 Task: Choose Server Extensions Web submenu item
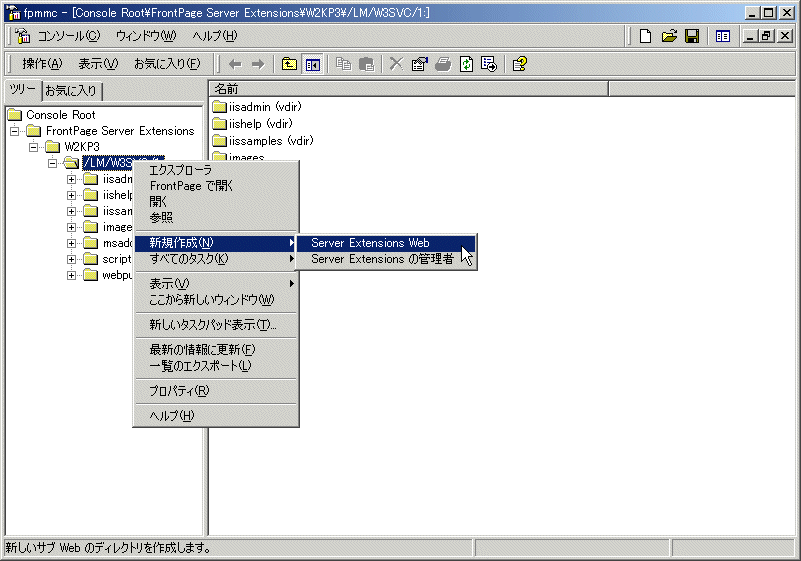(x=386, y=243)
